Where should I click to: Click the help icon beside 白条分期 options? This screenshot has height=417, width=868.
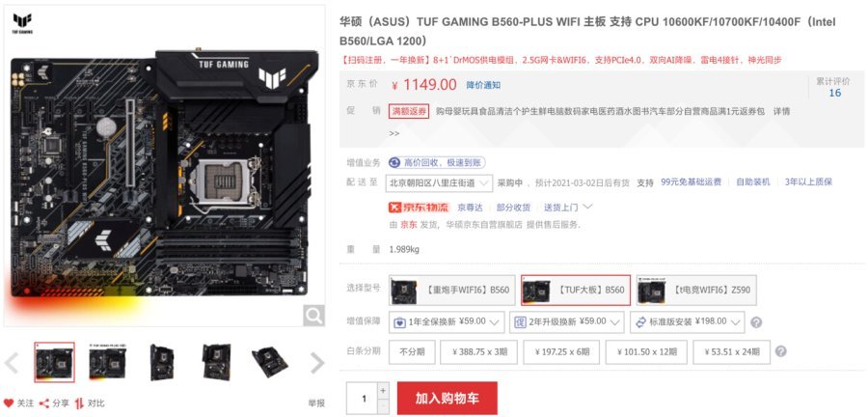pos(780,351)
